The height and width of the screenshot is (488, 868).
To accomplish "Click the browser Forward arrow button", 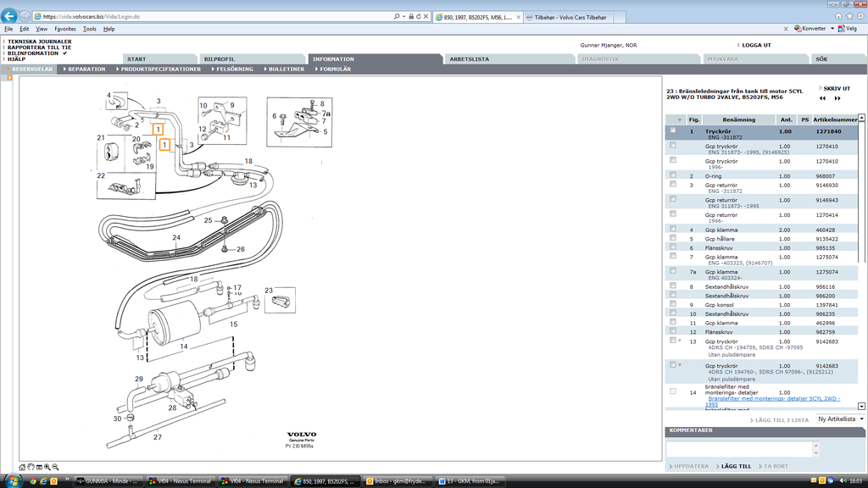I will 25,17.
